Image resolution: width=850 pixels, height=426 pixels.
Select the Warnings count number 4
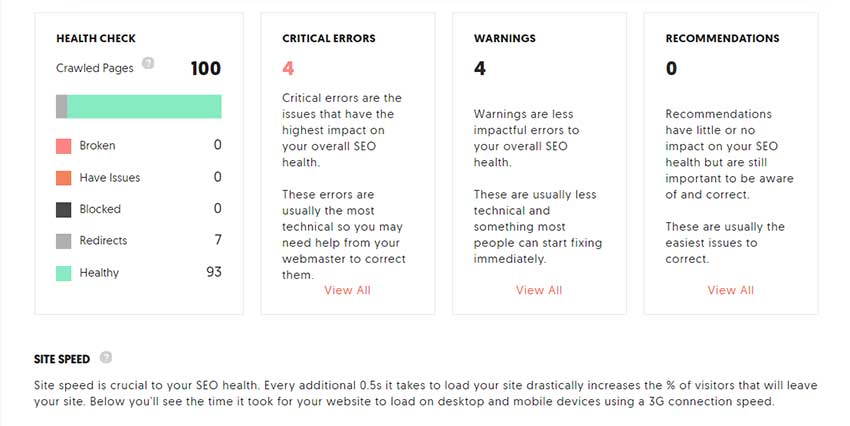[x=480, y=68]
